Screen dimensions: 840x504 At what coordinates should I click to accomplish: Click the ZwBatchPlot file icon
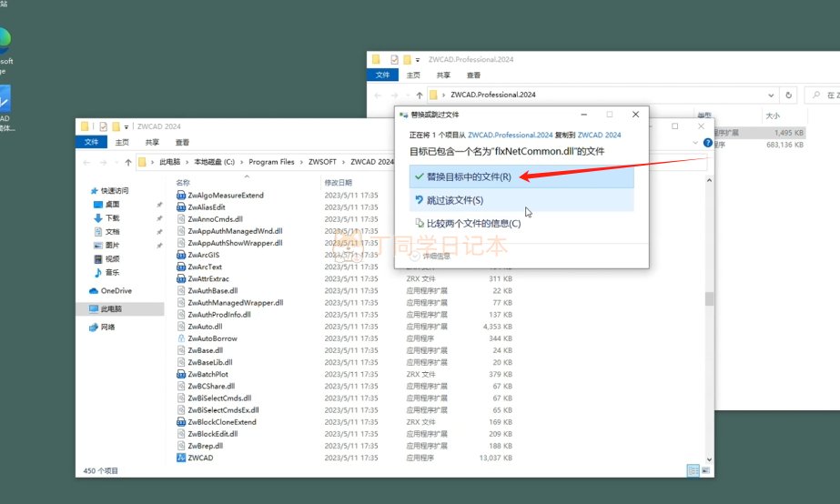click(x=180, y=374)
